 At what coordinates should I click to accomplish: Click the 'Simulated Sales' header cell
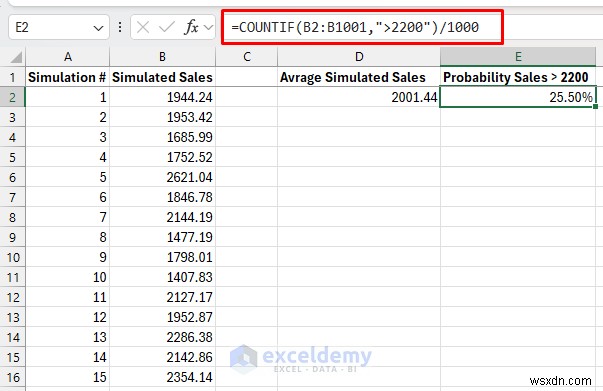pyautogui.click(x=162, y=77)
